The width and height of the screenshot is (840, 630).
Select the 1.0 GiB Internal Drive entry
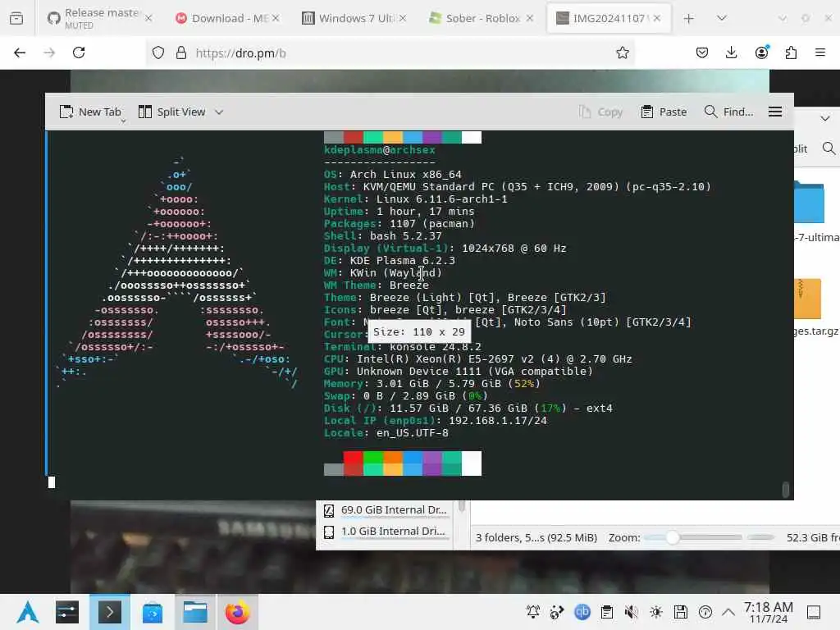coord(386,532)
